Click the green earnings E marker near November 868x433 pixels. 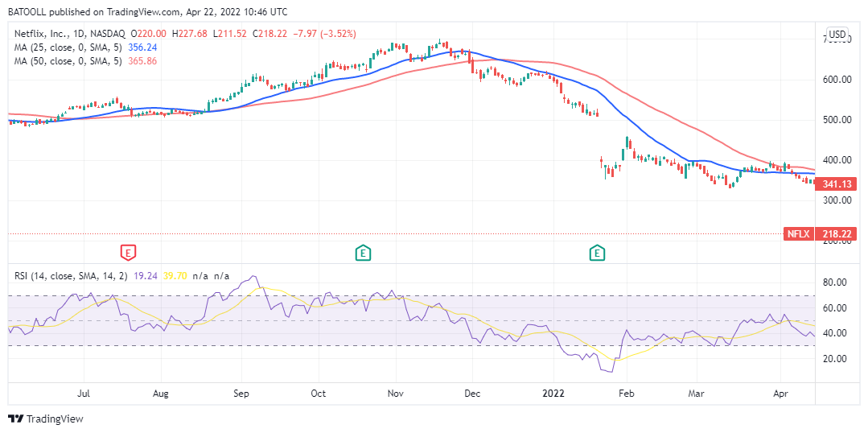coord(363,253)
